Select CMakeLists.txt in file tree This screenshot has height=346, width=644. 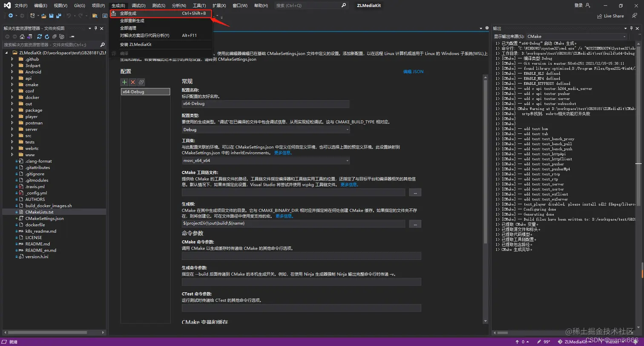(x=39, y=212)
